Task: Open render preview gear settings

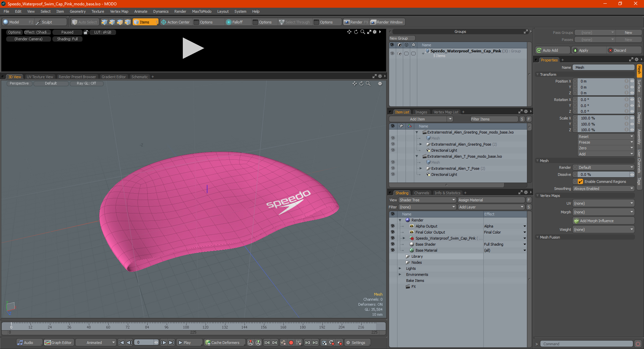Action: [375, 32]
